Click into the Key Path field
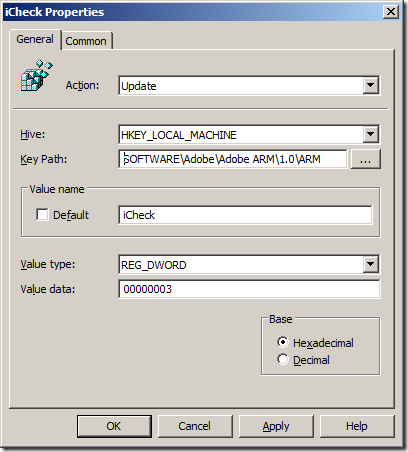408x452 pixels. click(x=233, y=159)
